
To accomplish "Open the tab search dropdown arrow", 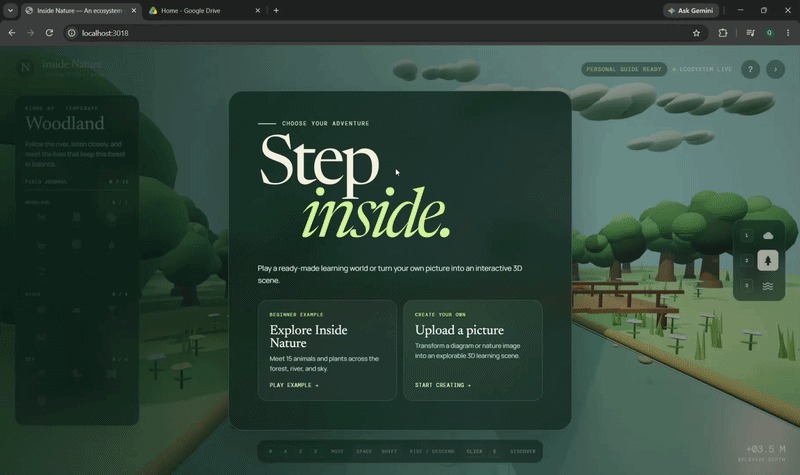I will click(10, 10).
